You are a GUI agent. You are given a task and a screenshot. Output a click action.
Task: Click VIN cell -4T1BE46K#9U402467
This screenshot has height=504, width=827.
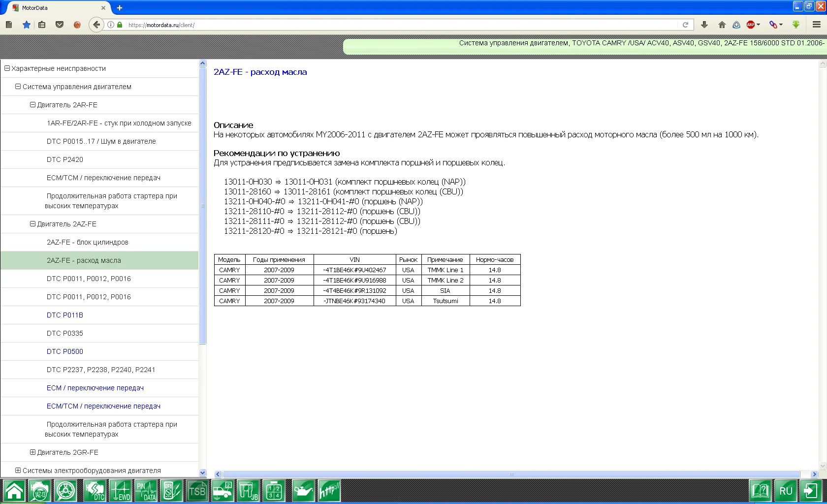(x=355, y=270)
